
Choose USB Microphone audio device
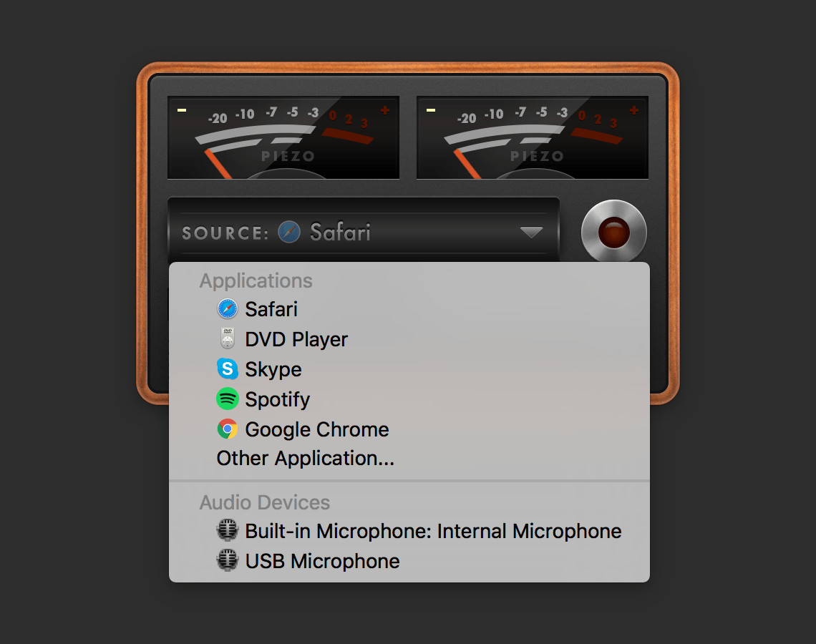pyautogui.click(x=409, y=561)
